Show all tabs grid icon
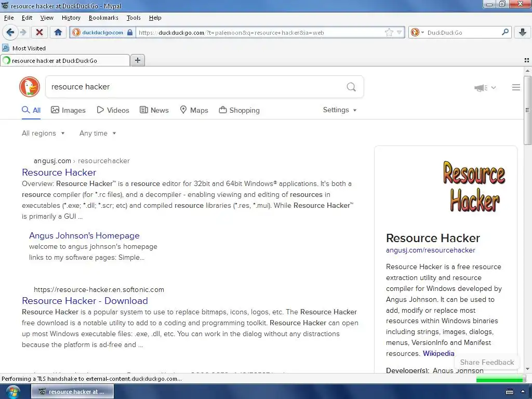 click(x=527, y=60)
